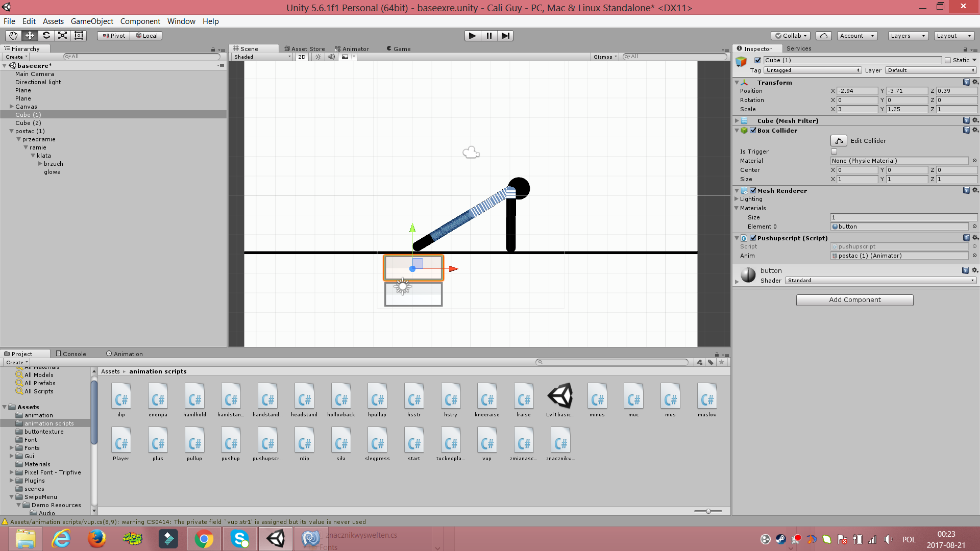Toggle scene audio speaker icon

point(331,57)
